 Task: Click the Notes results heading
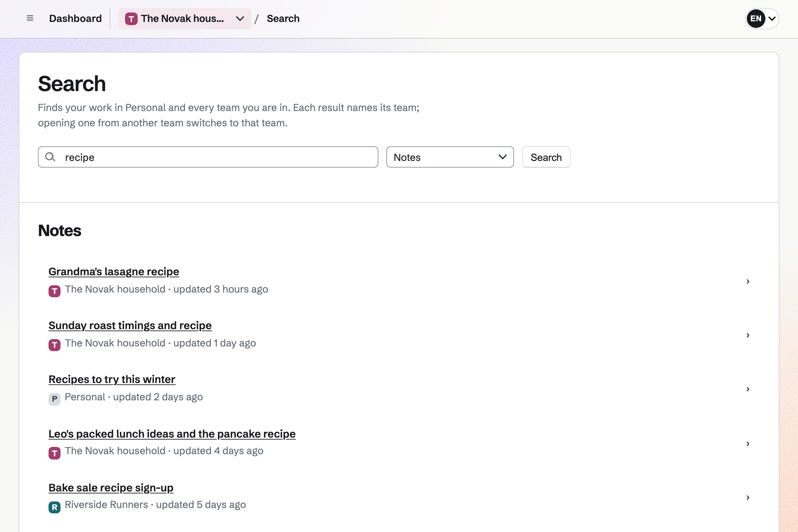(x=60, y=230)
